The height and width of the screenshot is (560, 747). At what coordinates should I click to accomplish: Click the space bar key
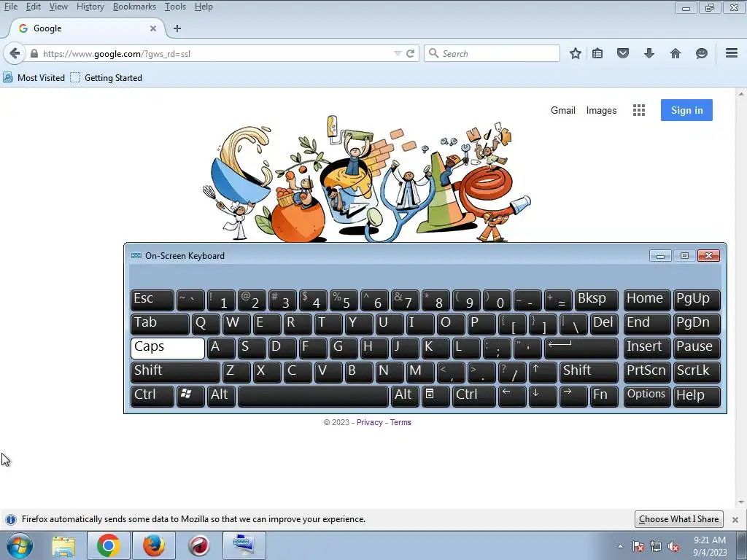(x=314, y=396)
